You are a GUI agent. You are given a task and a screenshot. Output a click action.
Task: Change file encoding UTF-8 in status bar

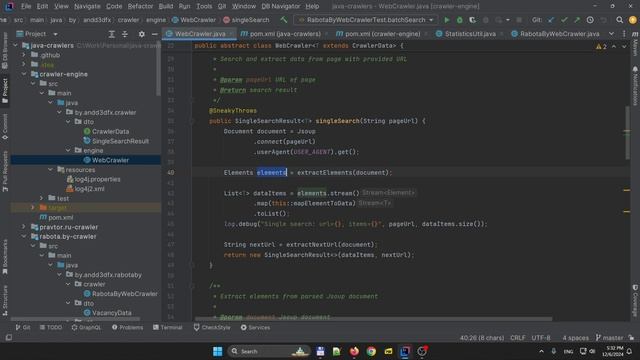point(541,338)
